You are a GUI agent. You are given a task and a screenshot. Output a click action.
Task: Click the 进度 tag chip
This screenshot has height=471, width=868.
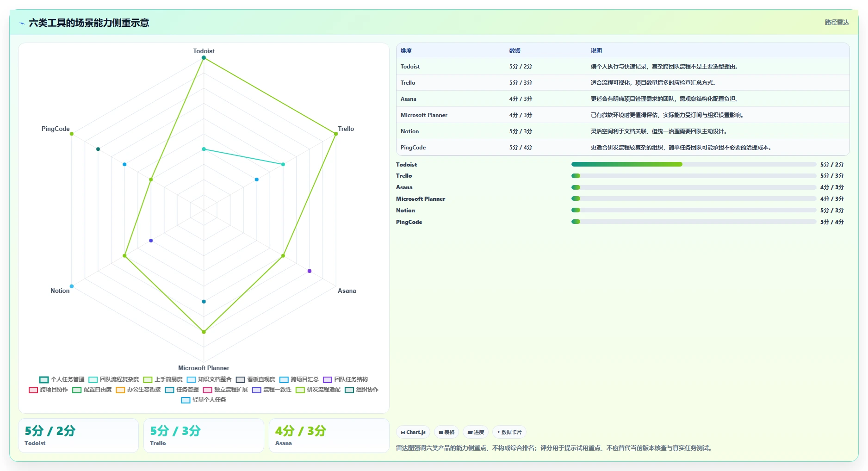[476, 432]
